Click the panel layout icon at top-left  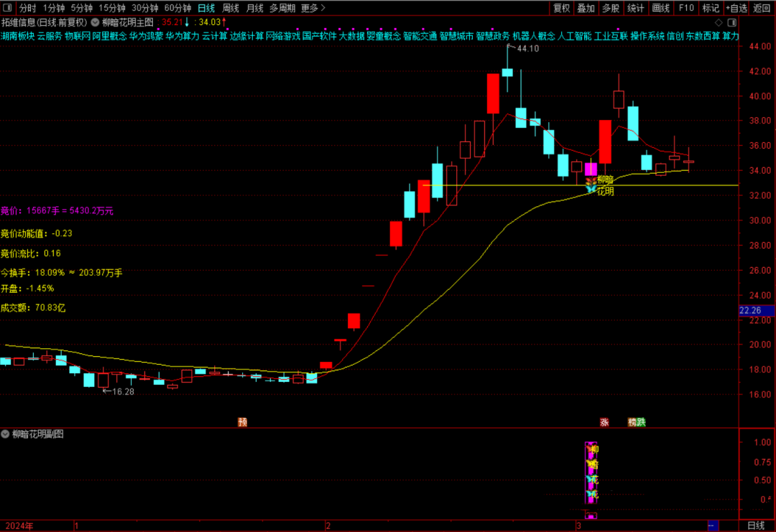tap(7, 9)
